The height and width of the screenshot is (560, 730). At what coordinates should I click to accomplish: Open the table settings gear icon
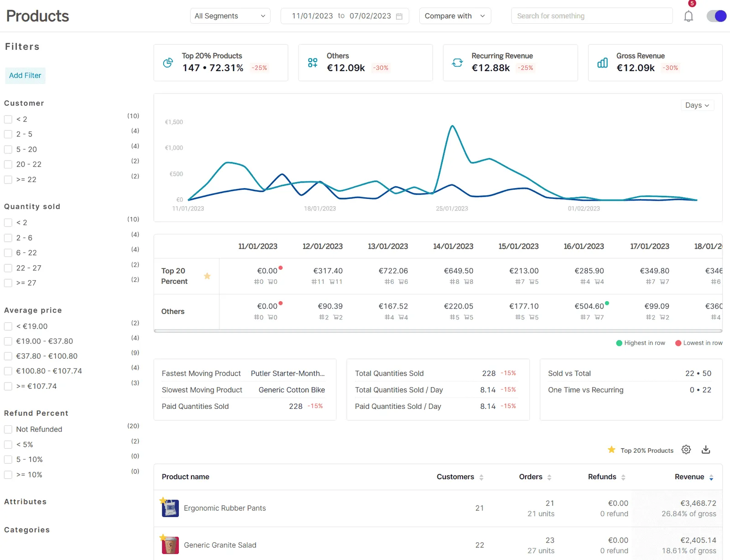point(686,450)
